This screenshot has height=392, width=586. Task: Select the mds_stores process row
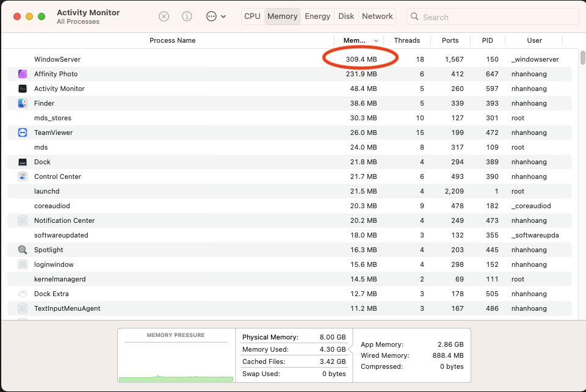pos(289,118)
